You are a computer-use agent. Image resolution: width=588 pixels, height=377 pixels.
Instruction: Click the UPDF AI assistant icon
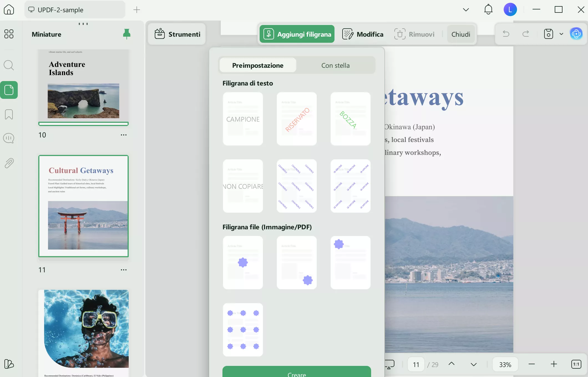tap(576, 34)
